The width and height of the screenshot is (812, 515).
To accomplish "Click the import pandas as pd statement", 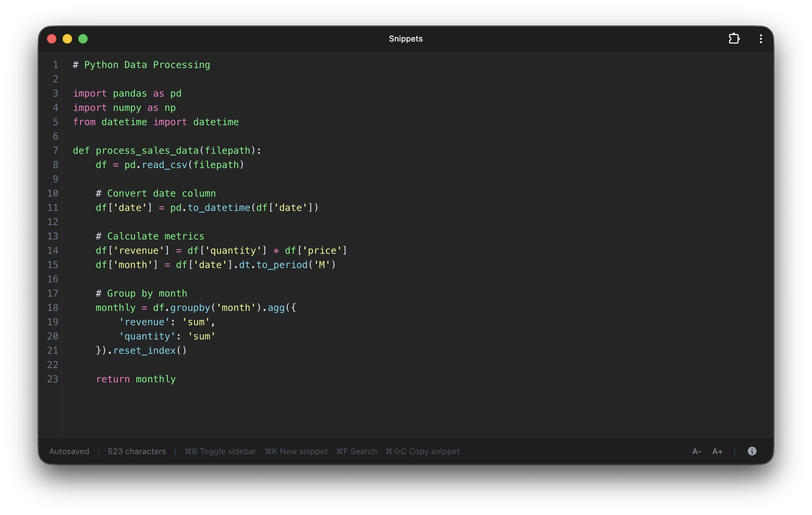I will [x=127, y=93].
